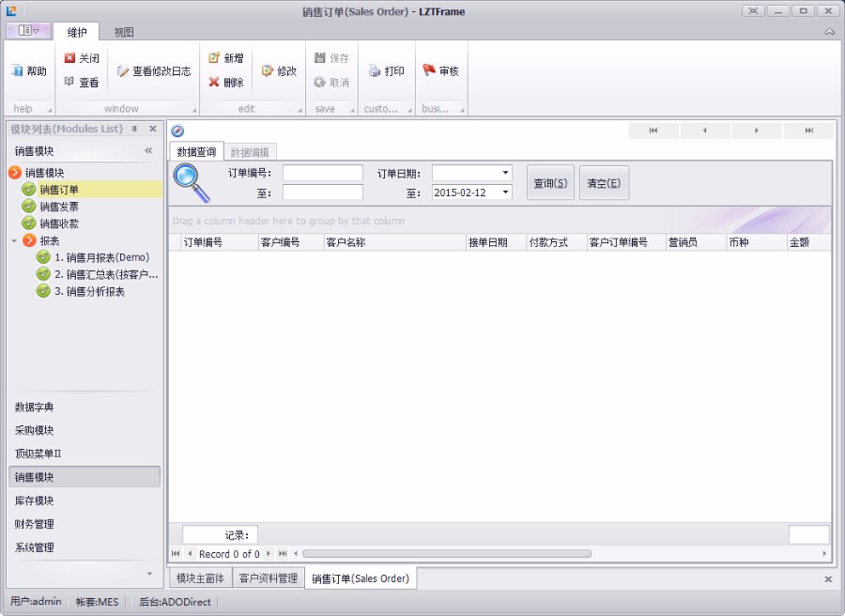Click the horizontal scrollbar of the grid

tap(447, 553)
